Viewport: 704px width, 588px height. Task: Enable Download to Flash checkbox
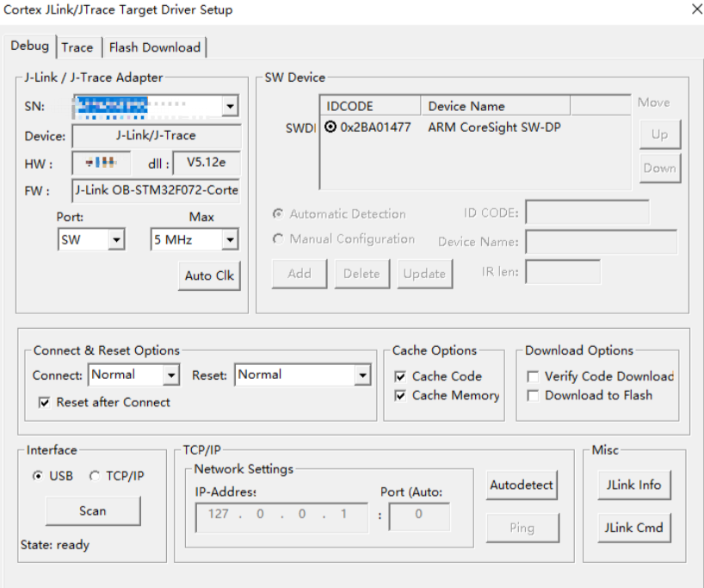(x=534, y=395)
